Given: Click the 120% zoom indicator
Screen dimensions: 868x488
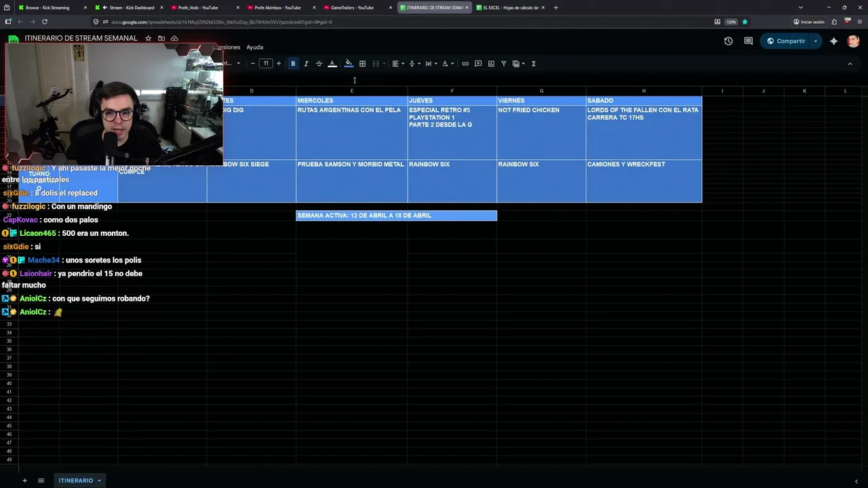Looking at the screenshot, I should coord(731,22).
